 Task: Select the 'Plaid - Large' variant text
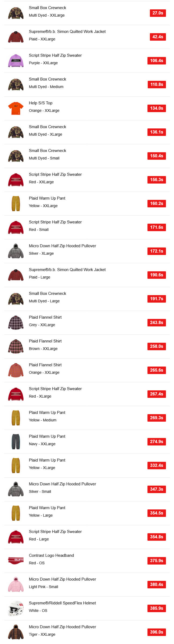39,277
